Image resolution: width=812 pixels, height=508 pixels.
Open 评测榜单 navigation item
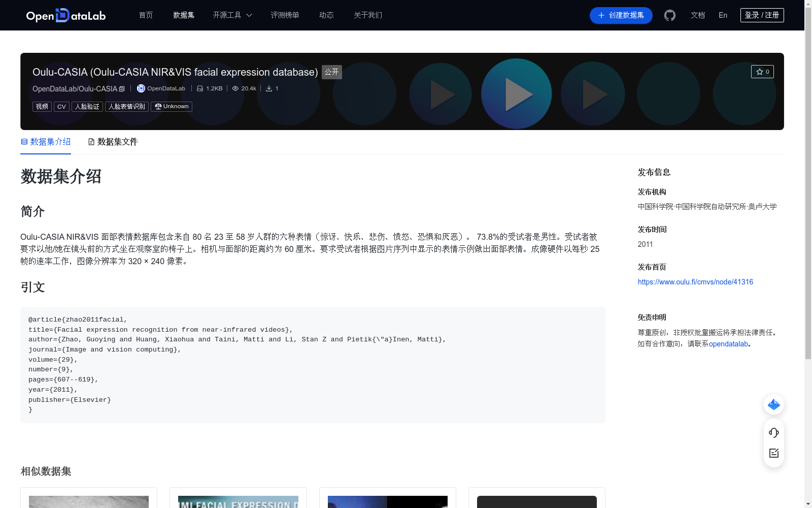coord(285,15)
